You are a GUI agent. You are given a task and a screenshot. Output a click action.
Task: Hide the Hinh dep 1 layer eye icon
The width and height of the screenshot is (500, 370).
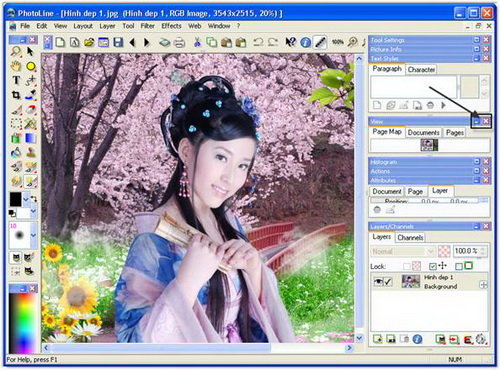[378, 282]
